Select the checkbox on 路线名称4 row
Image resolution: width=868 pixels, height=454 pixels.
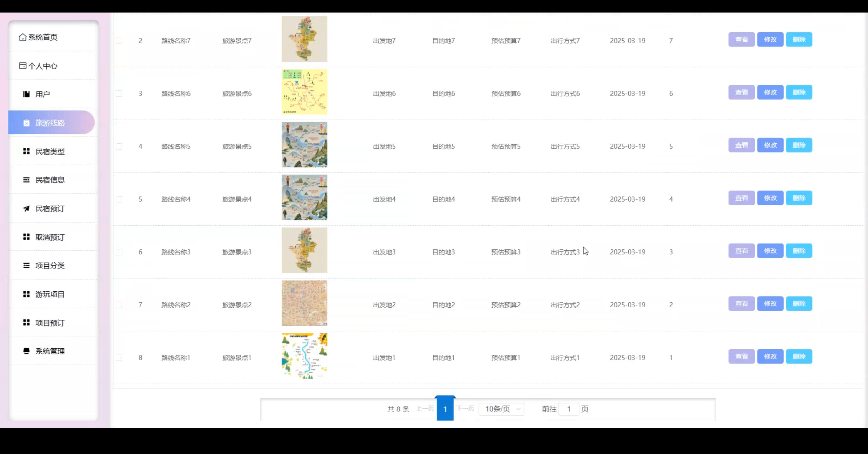pyautogui.click(x=119, y=199)
